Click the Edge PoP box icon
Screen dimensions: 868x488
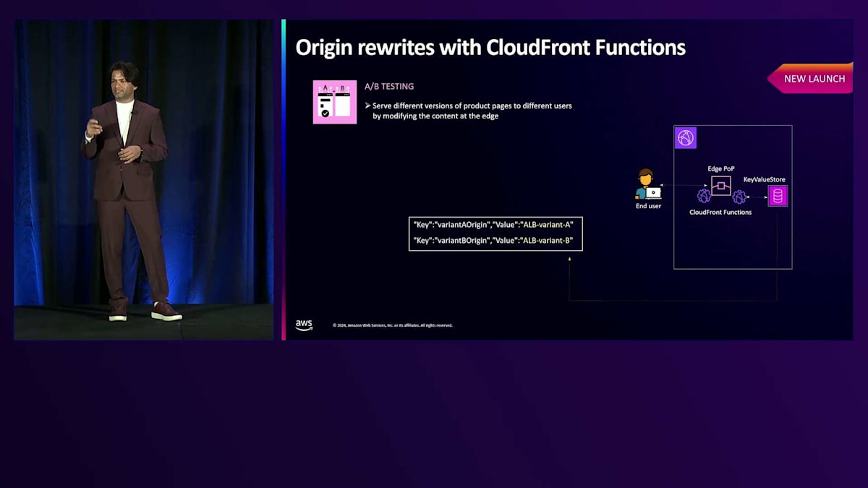(721, 186)
